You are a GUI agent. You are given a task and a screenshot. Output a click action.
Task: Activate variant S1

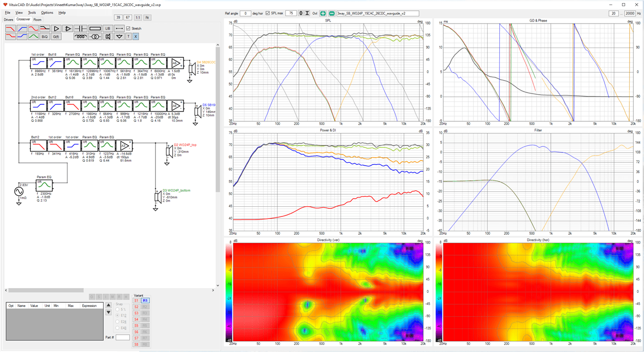136,300
